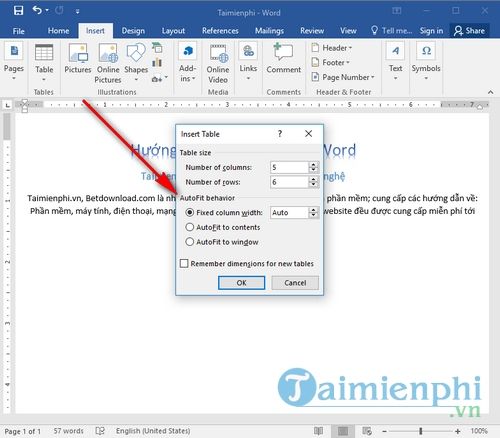Decrease the number of columns spinner down
The image size is (500, 438).
[x=313, y=170]
